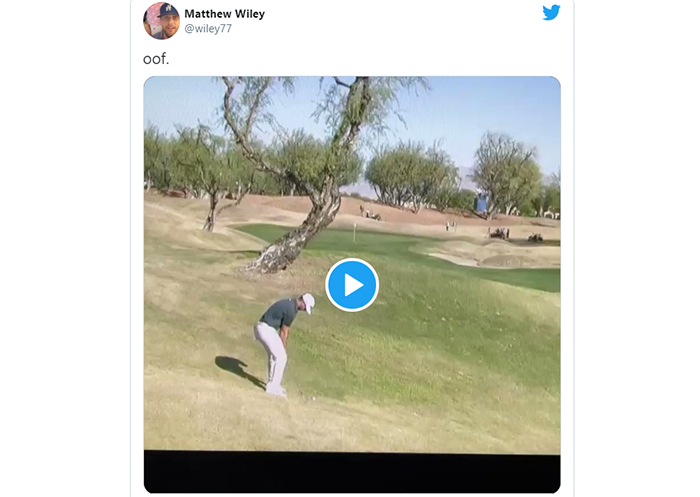Image resolution: width=700 pixels, height=497 pixels.
Task: Click the baseball cap in avatar photo
Action: point(167,10)
